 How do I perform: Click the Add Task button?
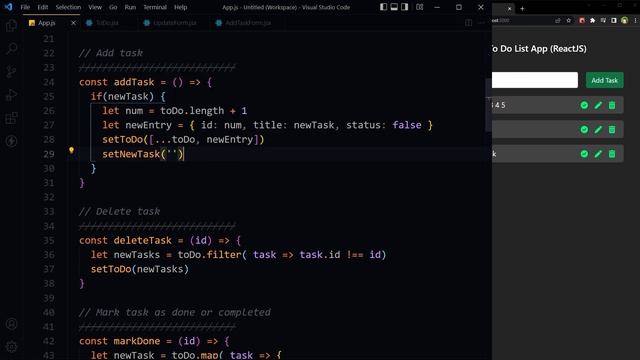tap(604, 80)
